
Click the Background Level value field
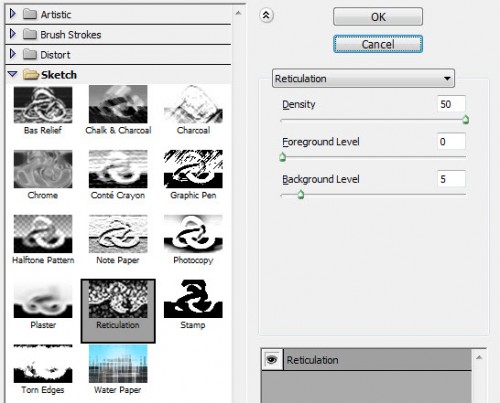pos(451,179)
